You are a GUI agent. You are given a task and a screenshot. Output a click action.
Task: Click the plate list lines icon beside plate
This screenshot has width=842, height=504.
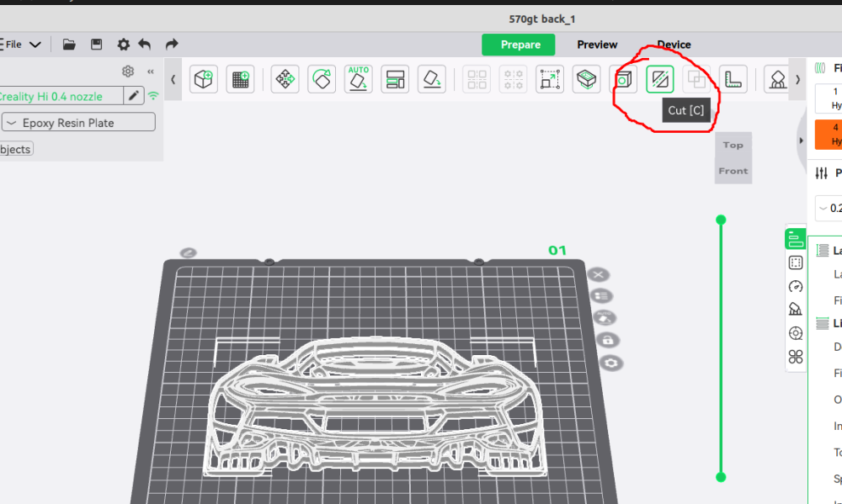[x=601, y=295]
